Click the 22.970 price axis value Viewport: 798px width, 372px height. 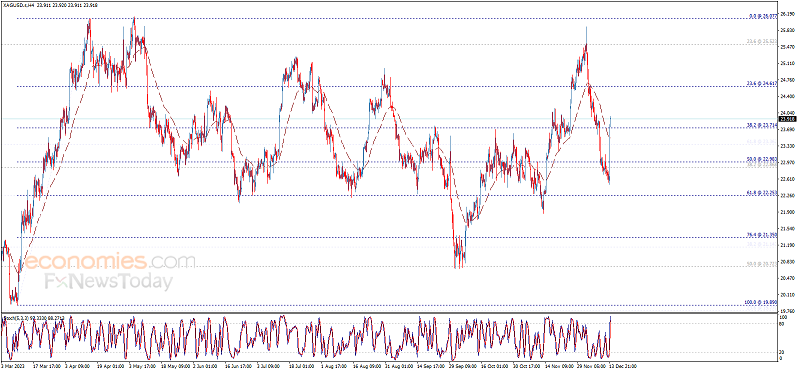click(x=787, y=162)
